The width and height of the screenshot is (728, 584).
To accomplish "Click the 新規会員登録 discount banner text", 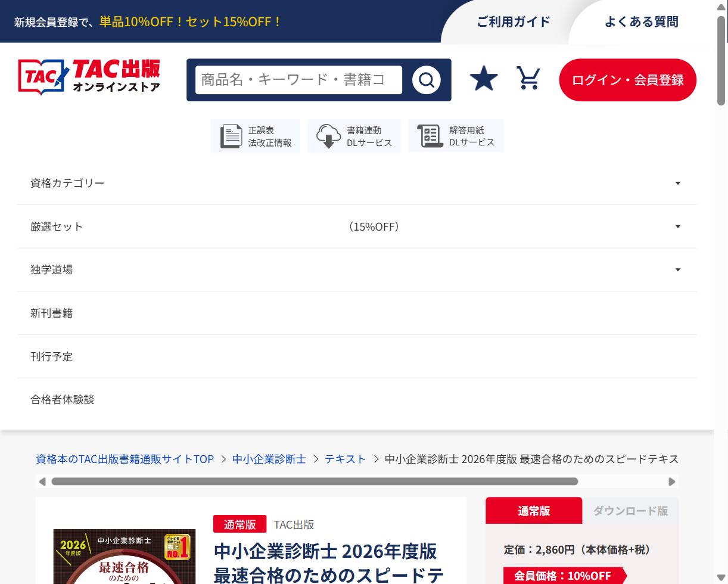I will pyautogui.click(x=148, y=21).
